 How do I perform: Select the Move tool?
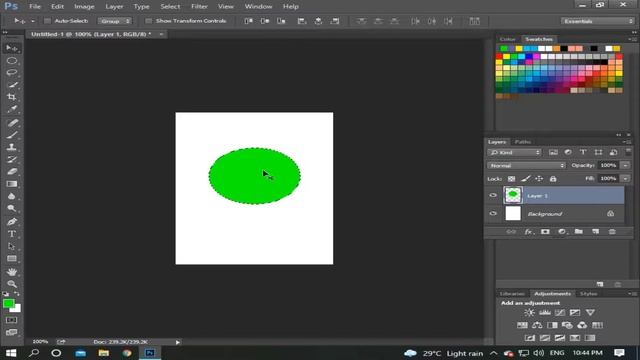pyautogui.click(x=12, y=48)
